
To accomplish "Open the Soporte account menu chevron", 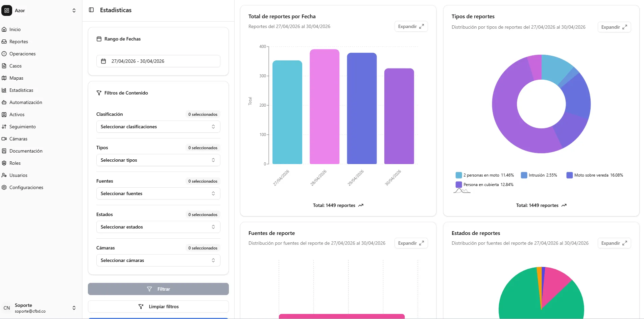I will [x=74, y=308].
